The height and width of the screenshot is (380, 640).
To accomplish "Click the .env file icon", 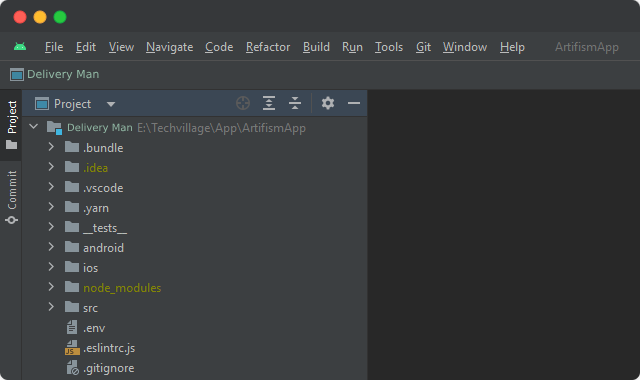I will tap(72, 327).
